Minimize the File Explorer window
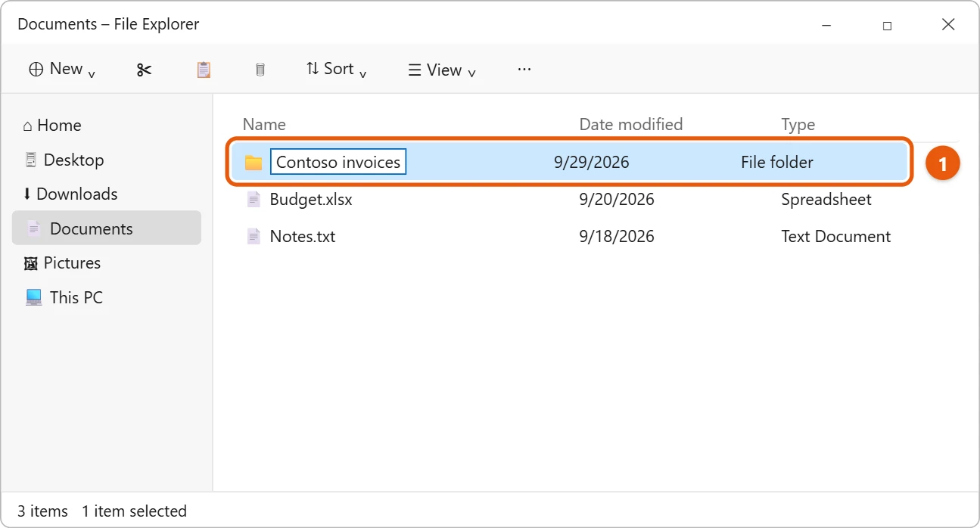The height and width of the screenshot is (528, 980). tap(826, 25)
